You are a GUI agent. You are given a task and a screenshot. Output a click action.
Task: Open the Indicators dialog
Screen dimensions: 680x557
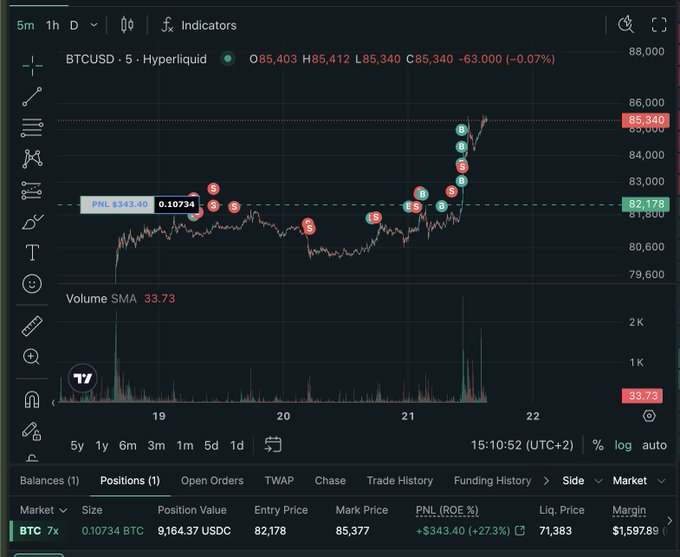(199, 25)
